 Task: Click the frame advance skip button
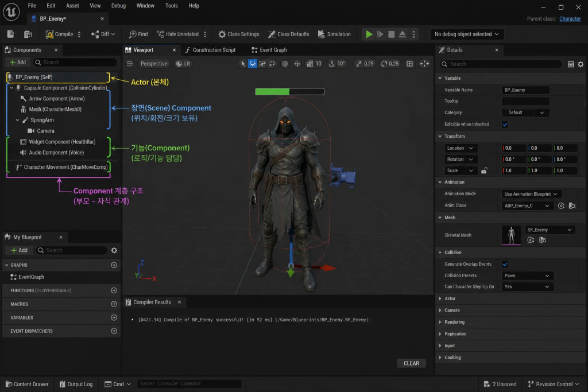380,34
